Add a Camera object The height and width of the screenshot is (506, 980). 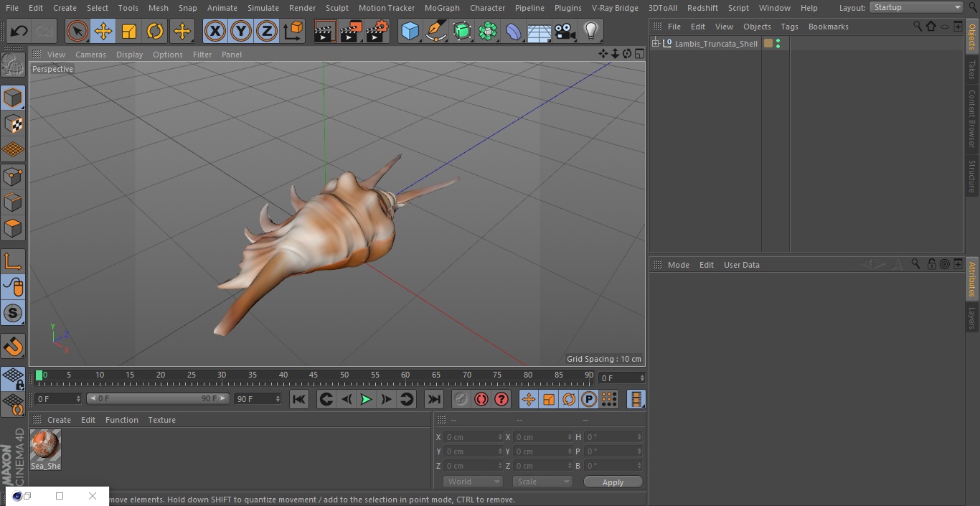tap(565, 31)
